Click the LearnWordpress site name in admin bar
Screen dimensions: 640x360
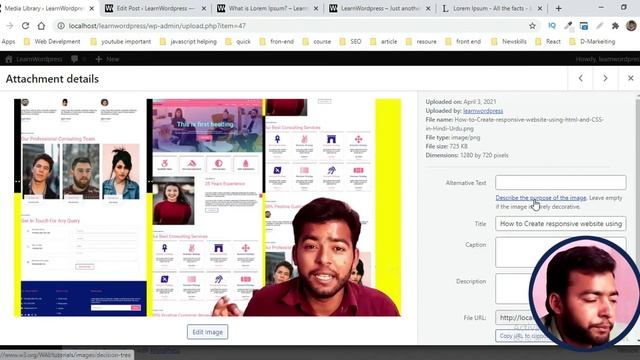coord(39,59)
